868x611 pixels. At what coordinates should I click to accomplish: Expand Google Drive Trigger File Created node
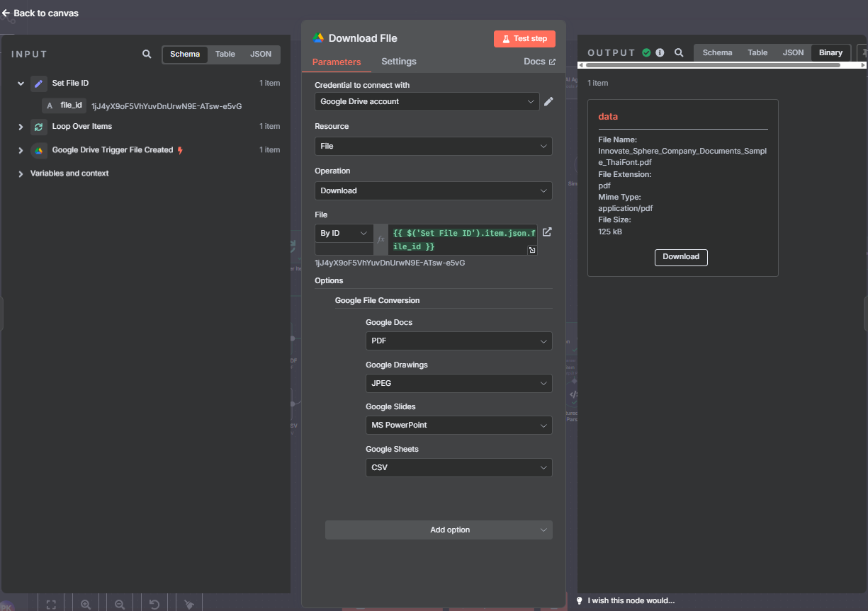tap(21, 150)
